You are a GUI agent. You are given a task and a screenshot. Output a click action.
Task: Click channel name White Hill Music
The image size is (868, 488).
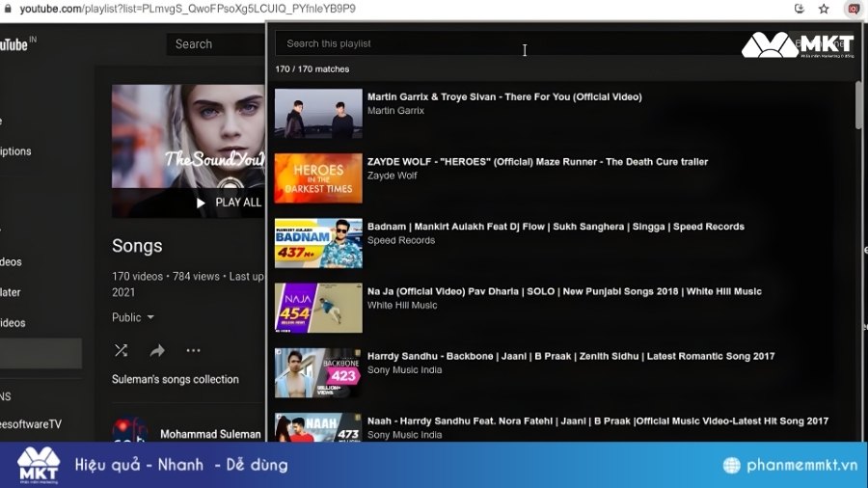[402, 305]
